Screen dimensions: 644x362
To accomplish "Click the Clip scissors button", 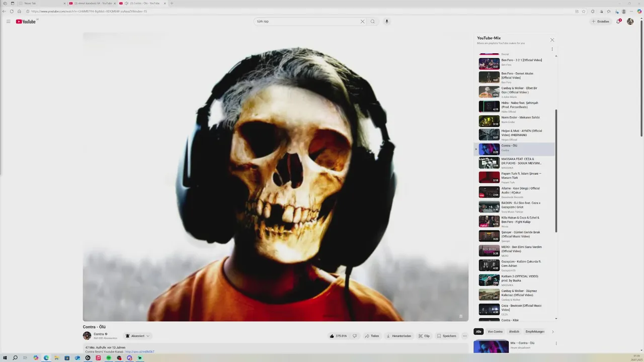I will 424,336.
